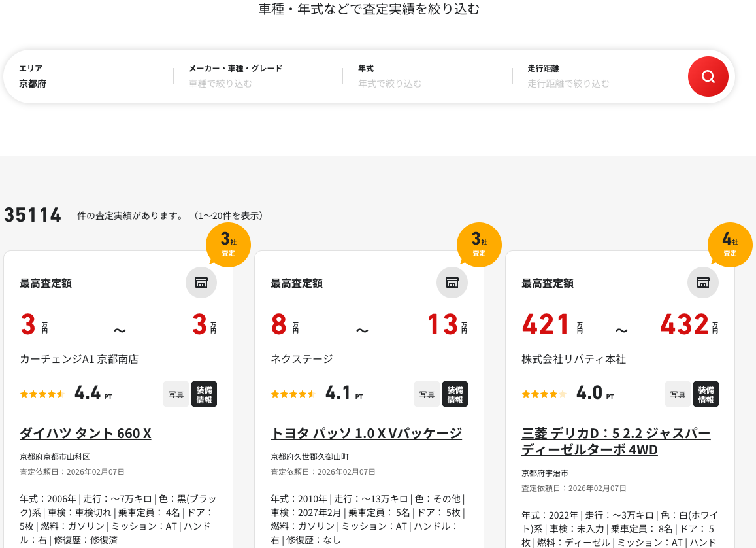Click the 4社査定 badge on Delica card
Screen dimensions: 756x548
730,245
